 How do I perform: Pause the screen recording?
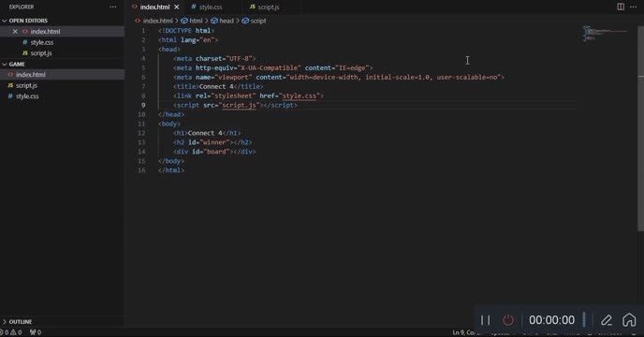(486, 320)
